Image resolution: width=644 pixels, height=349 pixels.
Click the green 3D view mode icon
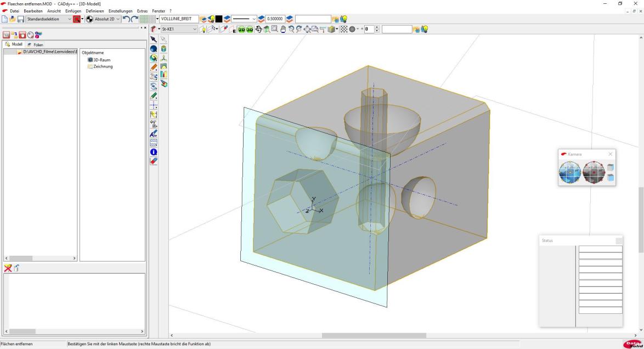(250, 29)
